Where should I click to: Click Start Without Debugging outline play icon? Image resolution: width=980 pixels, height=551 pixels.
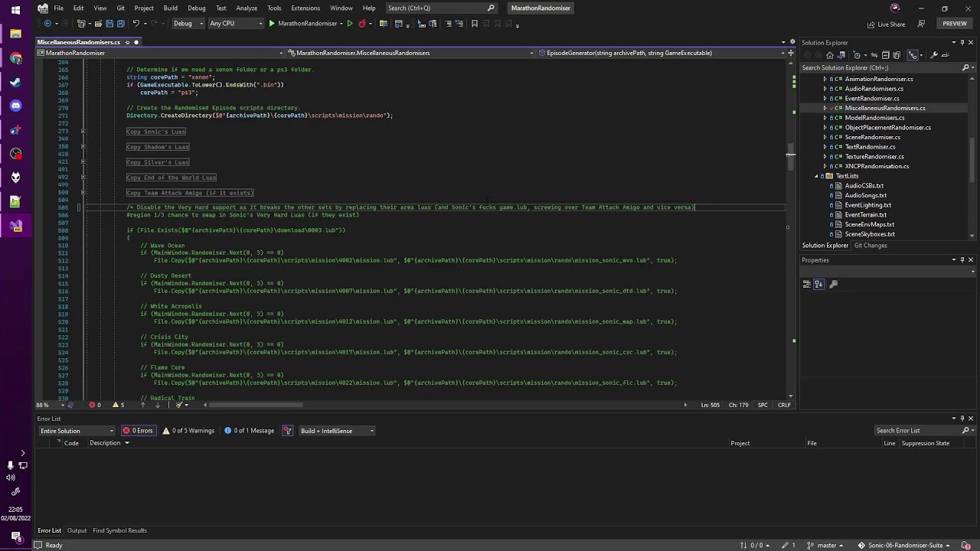tap(350, 24)
